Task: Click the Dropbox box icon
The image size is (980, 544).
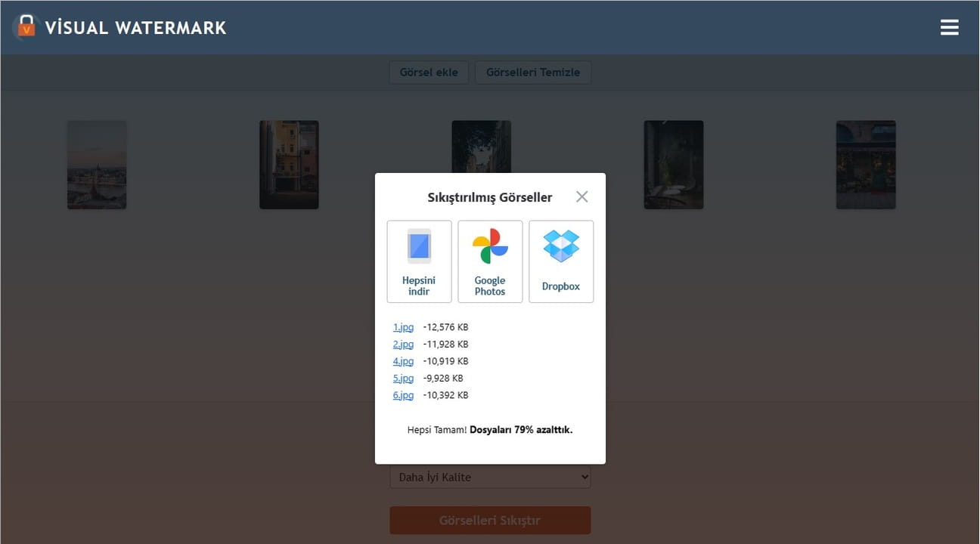Action: [x=561, y=246]
